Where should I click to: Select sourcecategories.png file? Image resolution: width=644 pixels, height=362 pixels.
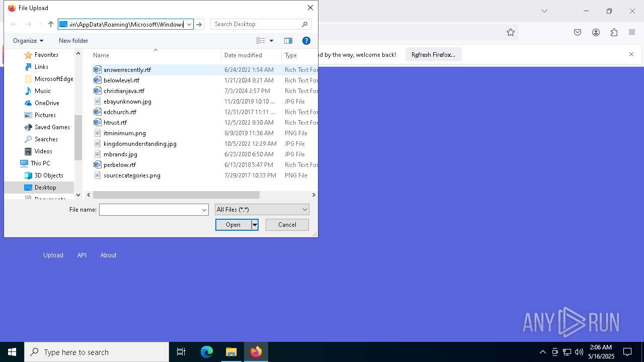point(132,175)
